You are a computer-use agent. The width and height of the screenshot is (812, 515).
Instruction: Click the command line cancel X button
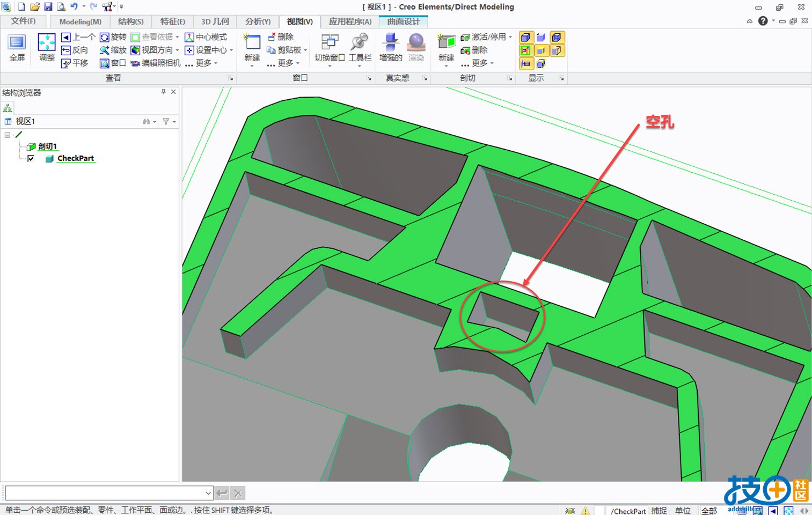(238, 493)
